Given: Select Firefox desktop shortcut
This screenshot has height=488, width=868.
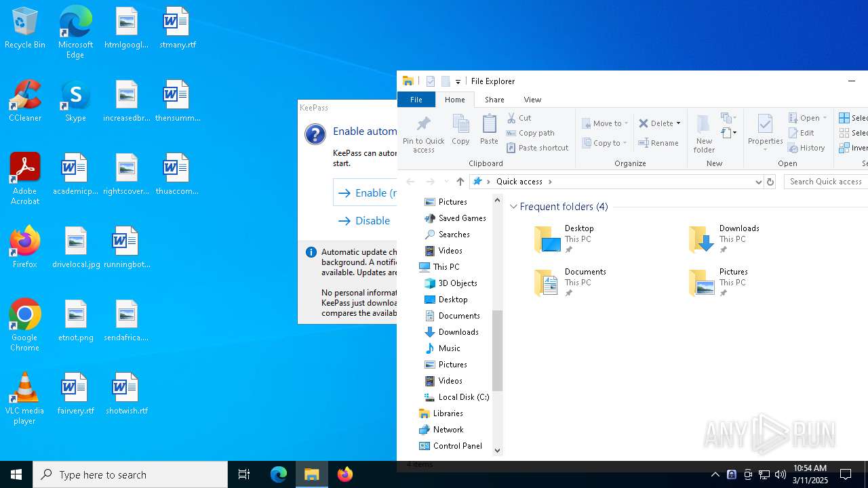Looking at the screenshot, I should (25, 248).
